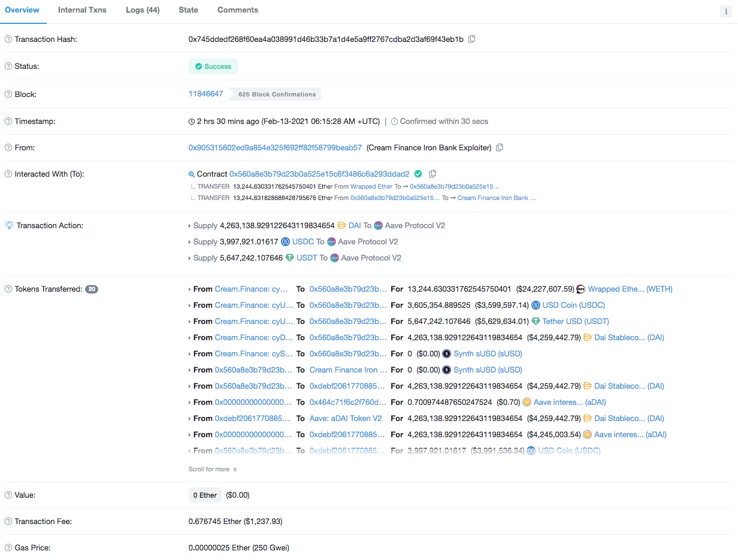
Task: Switch to the Internal Txns tab
Action: tap(82, 10)
